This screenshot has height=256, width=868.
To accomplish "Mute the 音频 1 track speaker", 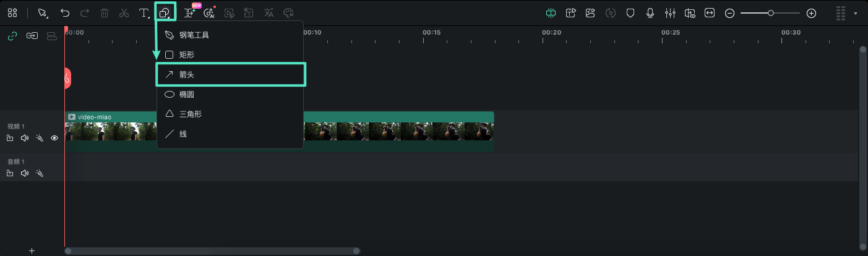I will click(x=25, y=174).
